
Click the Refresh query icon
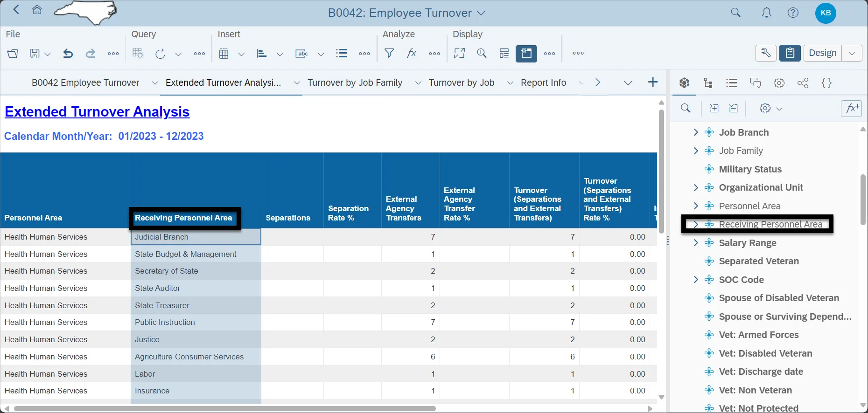tap(160, 54)
